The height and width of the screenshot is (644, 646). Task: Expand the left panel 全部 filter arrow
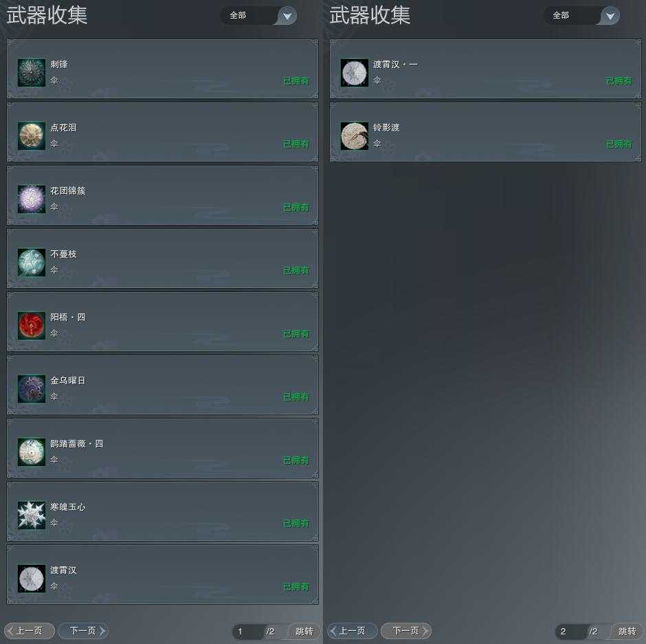(287, 16)
